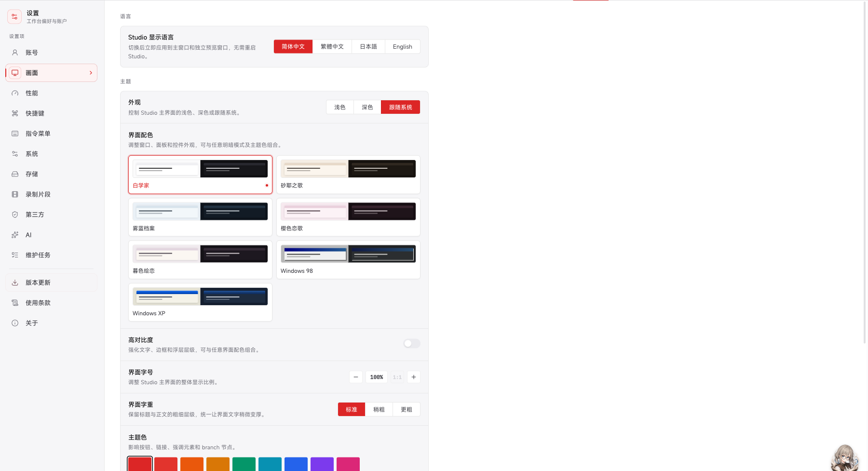The image size is (868, 471).
Task: Click the 关于 info icon
Action: click(15, 323)
